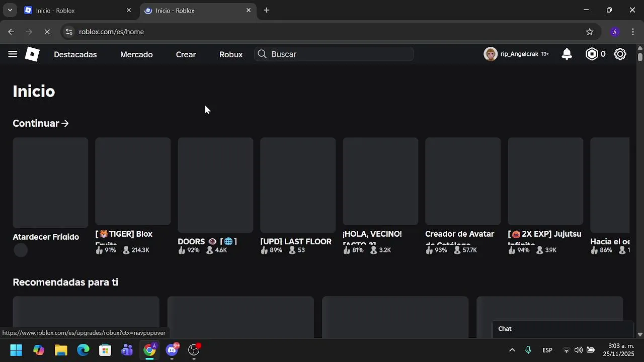Screen dimensions: 644x362
Task: Open a new browser tab
Action: [x=267, y=10]
